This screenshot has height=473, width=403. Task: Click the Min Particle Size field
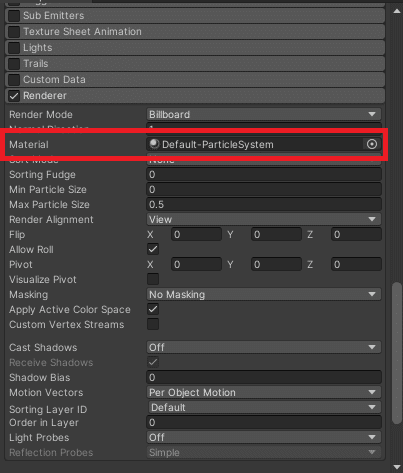tap(264, 189)
